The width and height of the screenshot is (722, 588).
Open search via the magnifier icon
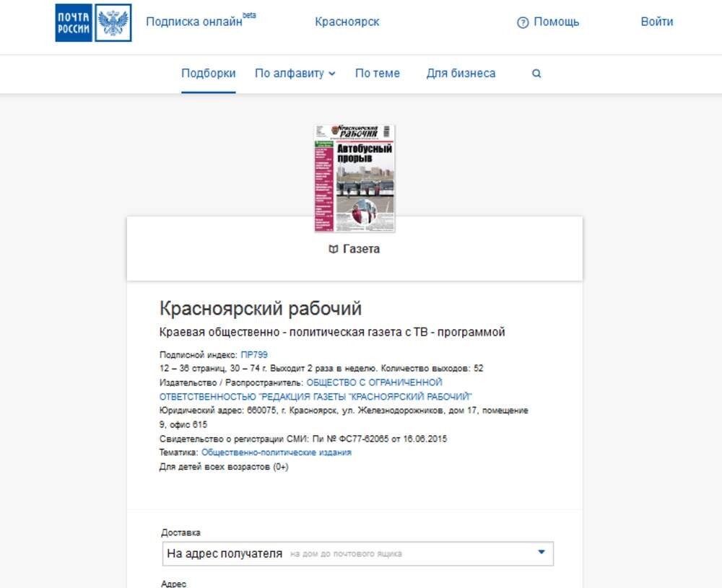(x=536, y=74)
